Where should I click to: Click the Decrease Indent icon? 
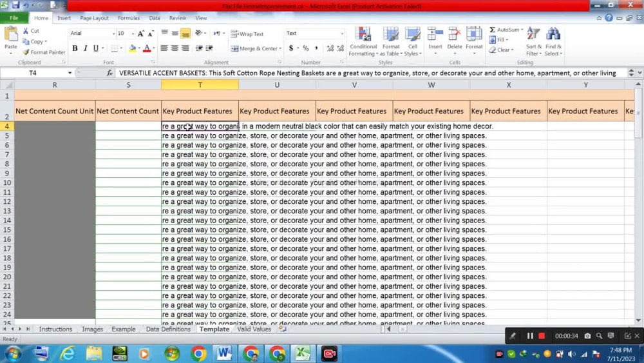point(199,48)
